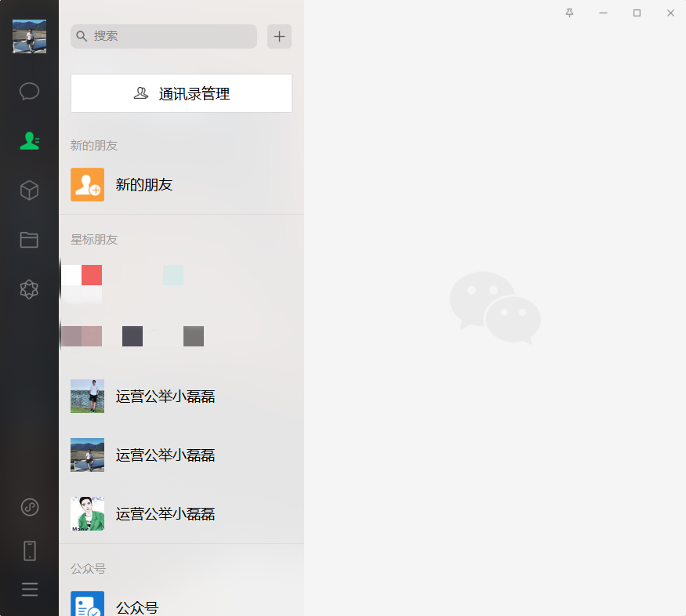
Task: Click the mobile phone sidebar icon
Action: click(29, 551)
